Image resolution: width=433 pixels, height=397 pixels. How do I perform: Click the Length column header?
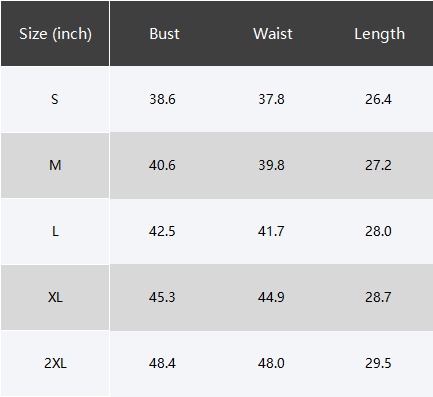tap(380, 35)
